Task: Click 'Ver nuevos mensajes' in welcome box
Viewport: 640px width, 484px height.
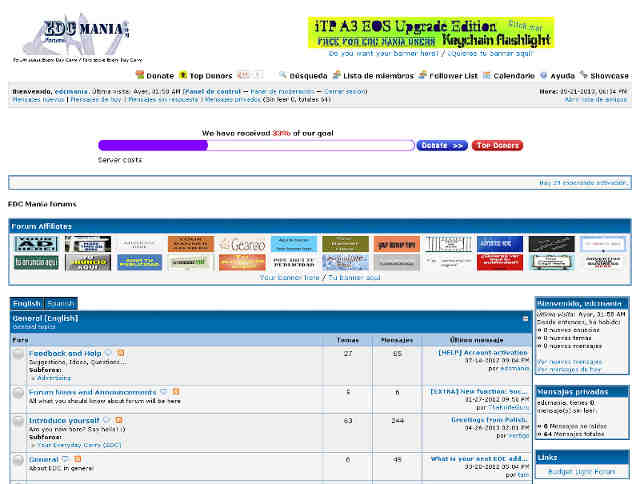Action: 569,362
